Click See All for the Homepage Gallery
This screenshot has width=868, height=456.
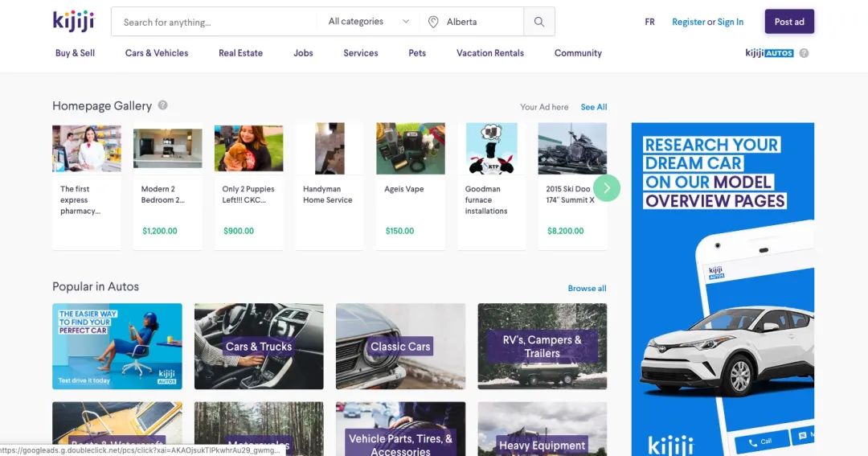click(x=594, y=107)
